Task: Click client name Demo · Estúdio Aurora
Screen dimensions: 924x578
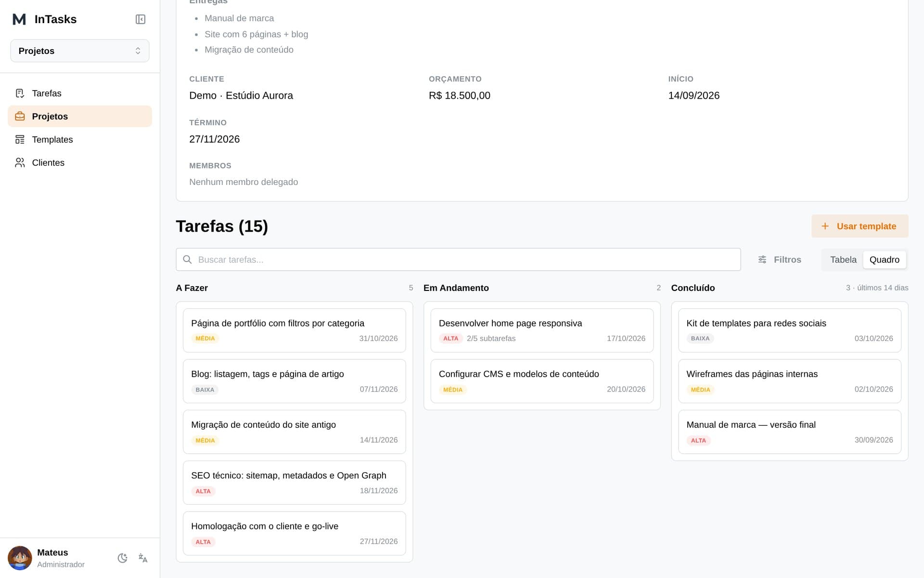Action: (241, 95)
